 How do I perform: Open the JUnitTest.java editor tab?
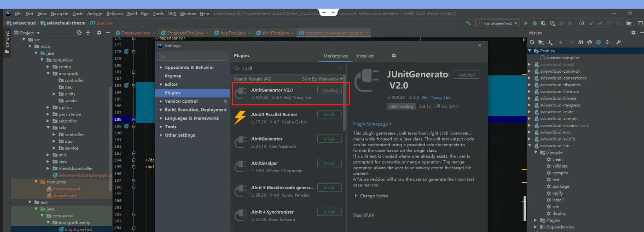(x=275, y=33)
